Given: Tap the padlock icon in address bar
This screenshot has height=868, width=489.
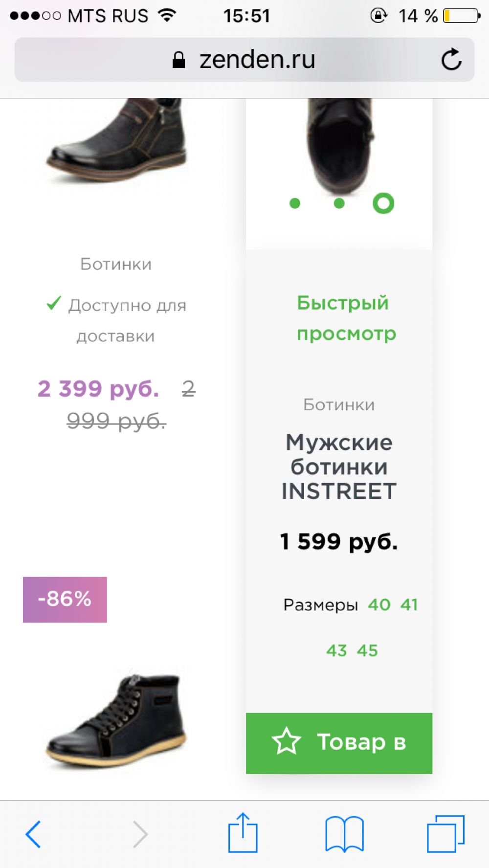Looking at the screenshot, I should [x=179, y=60].
